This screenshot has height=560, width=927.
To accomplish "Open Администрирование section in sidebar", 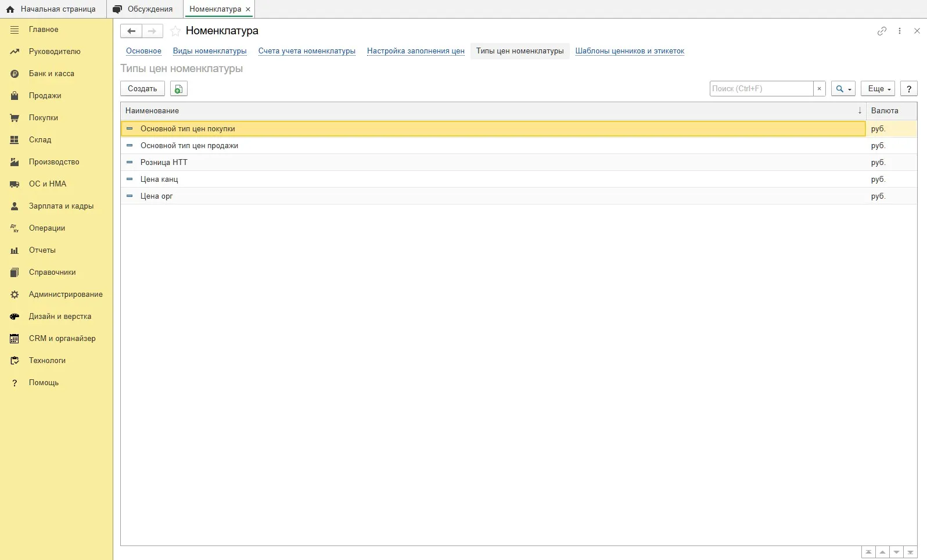I will click(66, 295).
